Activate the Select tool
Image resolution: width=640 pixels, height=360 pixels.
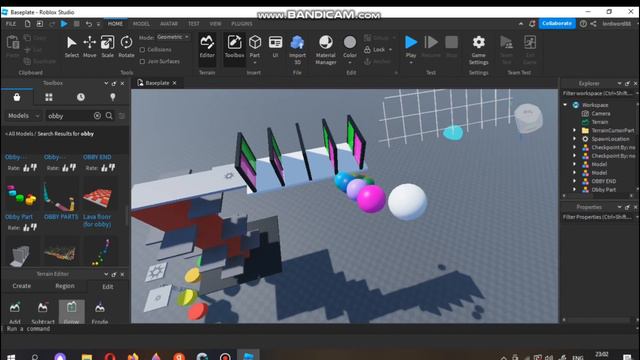pos(71,47)
